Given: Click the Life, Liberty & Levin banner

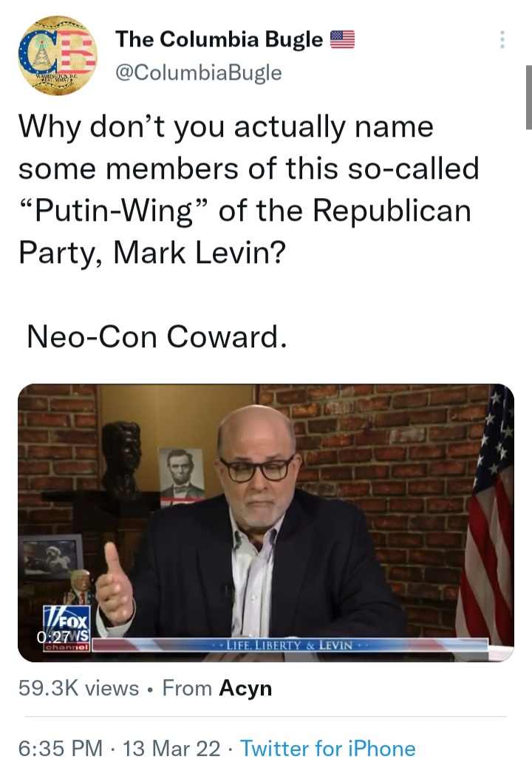Looking at the screenshot, I should (x=290, y=645).
